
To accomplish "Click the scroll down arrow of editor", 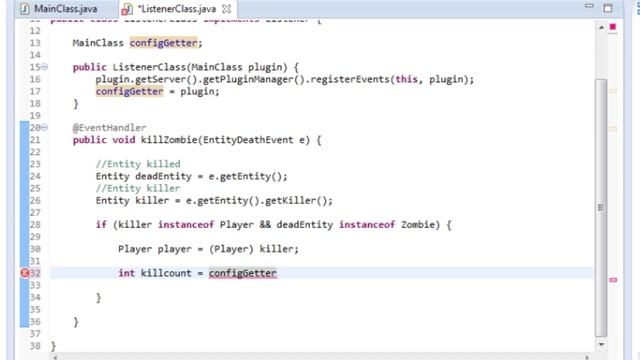I will pos(601,344).
